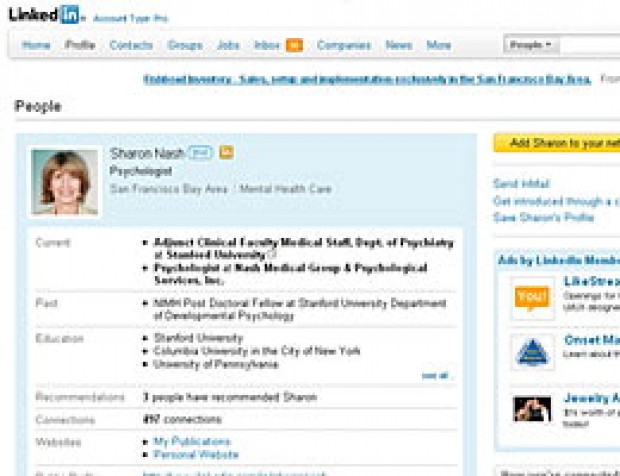Click the connections count text
The width and height of the screenshot is (620, 476).
click(x=182, y=419)
